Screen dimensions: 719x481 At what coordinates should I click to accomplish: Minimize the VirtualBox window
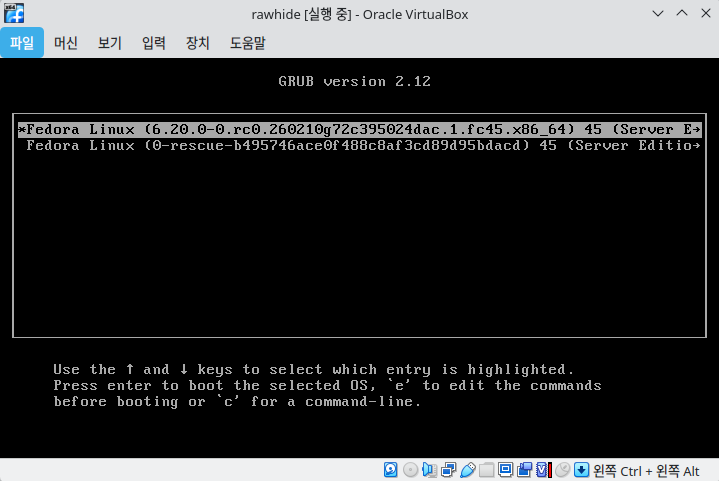pyautogui.click(x=658, y=14)
